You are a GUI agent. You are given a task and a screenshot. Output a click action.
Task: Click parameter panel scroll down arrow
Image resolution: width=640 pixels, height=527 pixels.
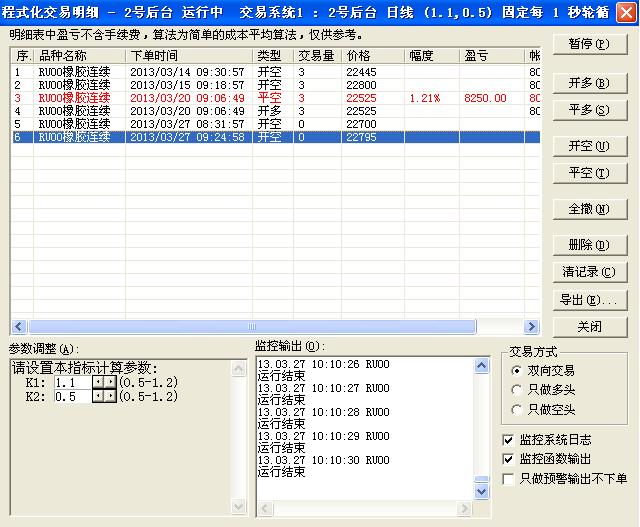239,507
